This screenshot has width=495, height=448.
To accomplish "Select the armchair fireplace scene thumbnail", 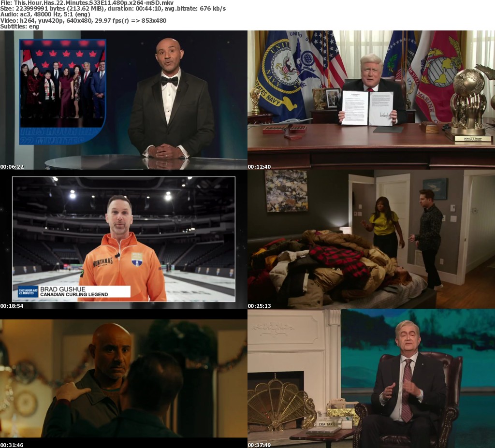I will 371,378.
